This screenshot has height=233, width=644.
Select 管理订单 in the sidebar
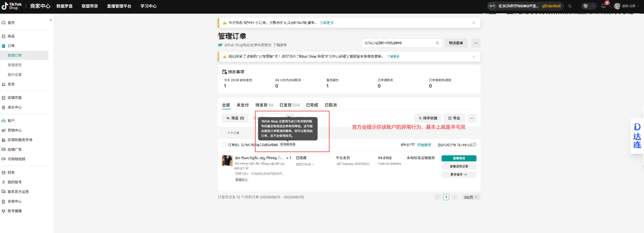coord(24,55)
